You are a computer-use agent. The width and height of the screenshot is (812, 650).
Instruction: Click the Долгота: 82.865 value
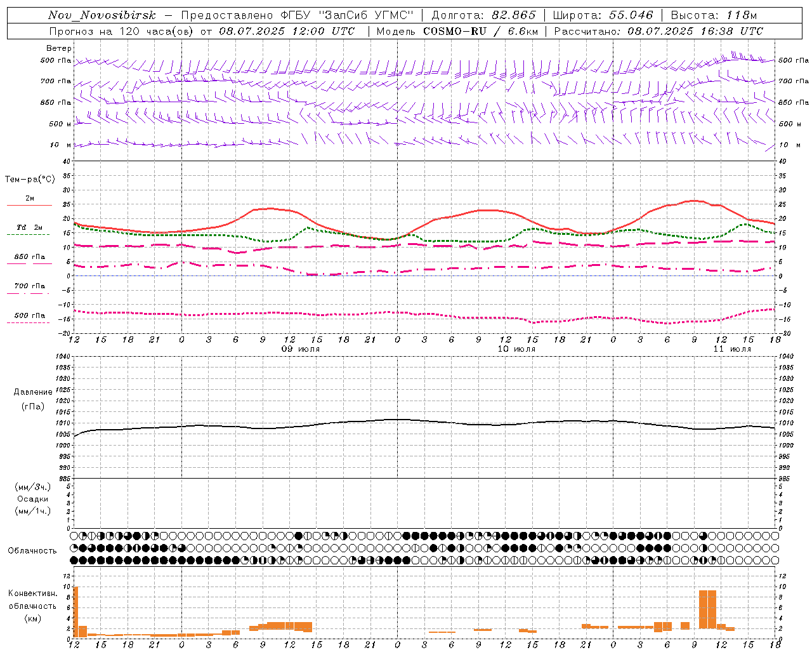(x=484, y=16)
